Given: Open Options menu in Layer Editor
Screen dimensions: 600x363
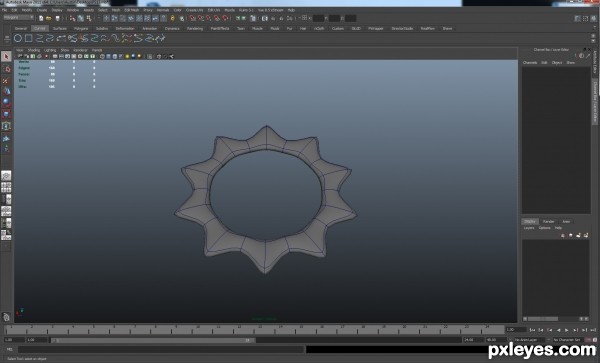Looking at the screenshot, I should tap(544, 228).
